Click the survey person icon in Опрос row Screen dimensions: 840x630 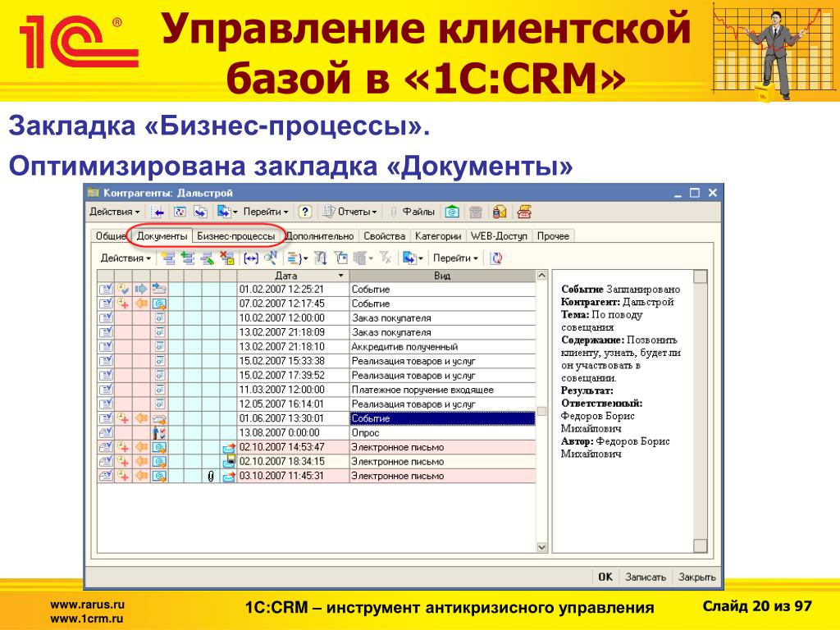tap(160, 432)
